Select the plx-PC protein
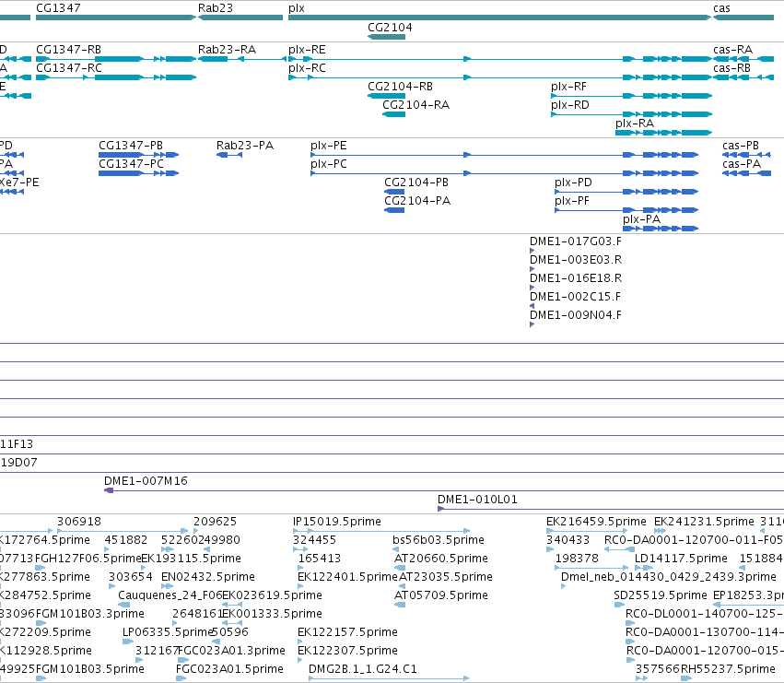 click(504, 173)
